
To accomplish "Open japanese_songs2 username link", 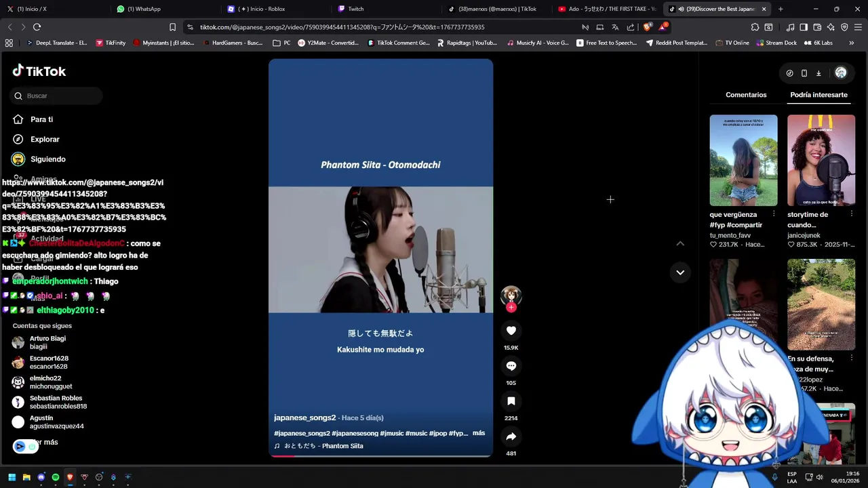I will click(x=305, y=418).
